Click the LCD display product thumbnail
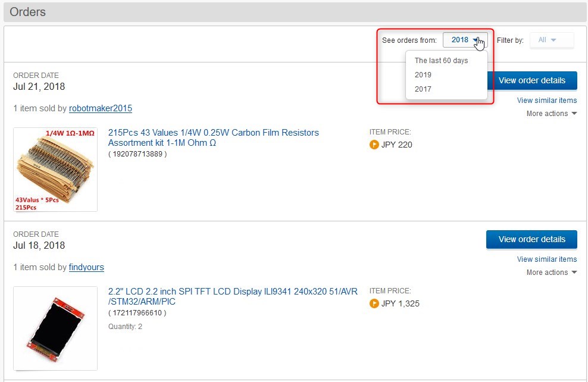Viewport: 588px width, 382px height. 55,328
